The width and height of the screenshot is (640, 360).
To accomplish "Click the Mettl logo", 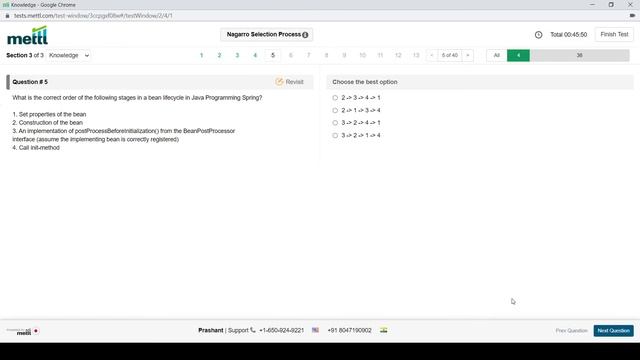I will click(27, 36).
